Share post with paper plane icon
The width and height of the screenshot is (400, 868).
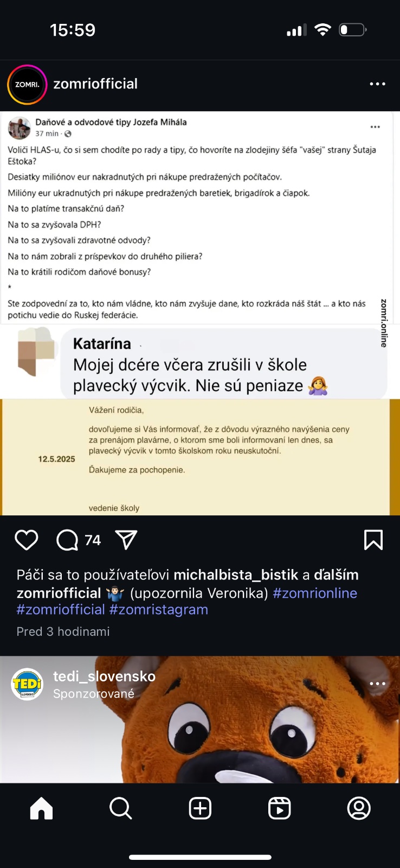point(126,540)
